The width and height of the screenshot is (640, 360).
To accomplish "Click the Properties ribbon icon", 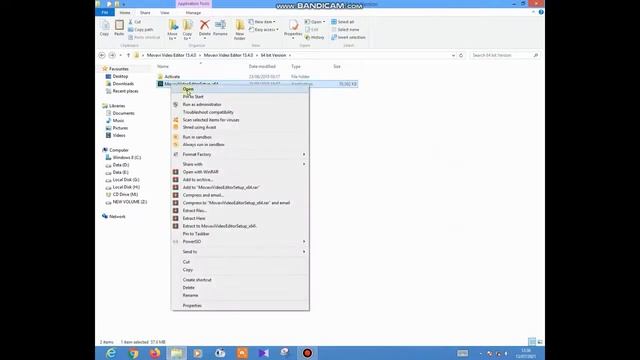I will [x=293, y=29].
